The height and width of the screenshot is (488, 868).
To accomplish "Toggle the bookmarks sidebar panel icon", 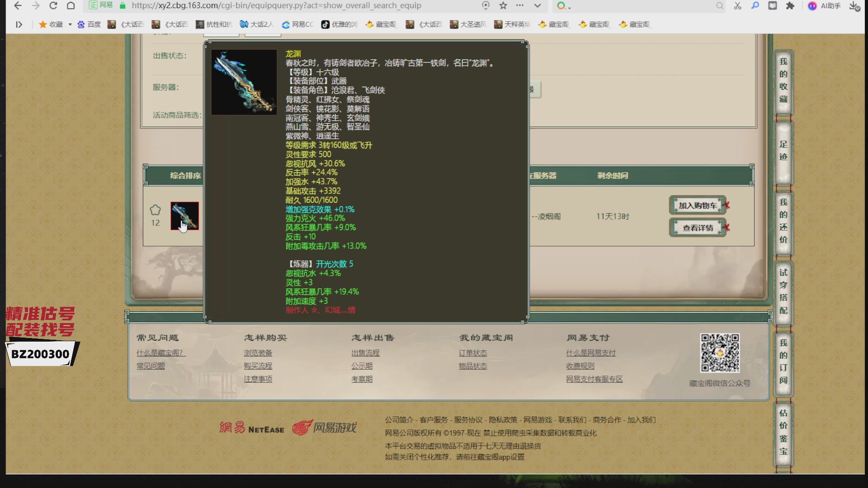I will click(19, 24).
